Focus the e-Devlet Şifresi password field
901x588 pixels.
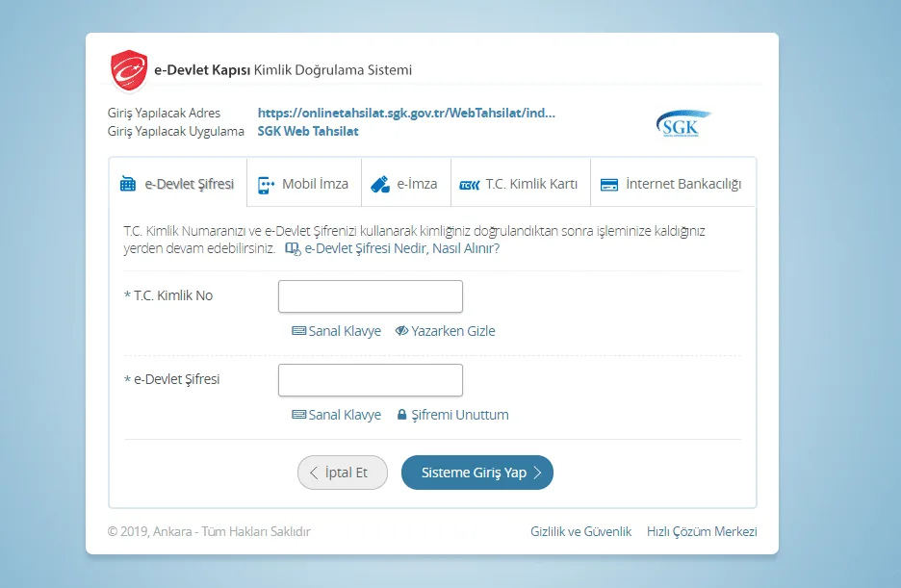click(x=371, y=380)
